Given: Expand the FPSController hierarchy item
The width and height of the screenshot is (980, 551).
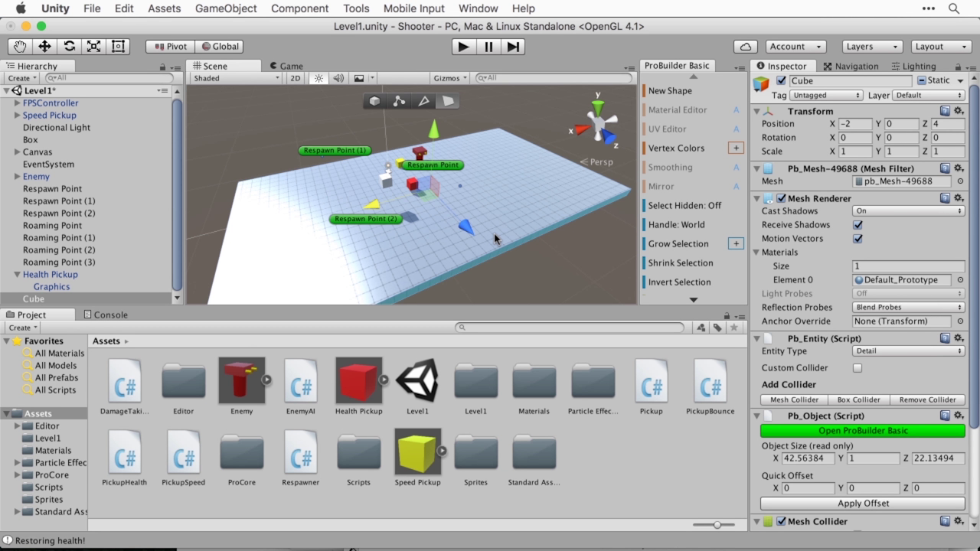Looking at the screenshot, I should tap(17, 103).
